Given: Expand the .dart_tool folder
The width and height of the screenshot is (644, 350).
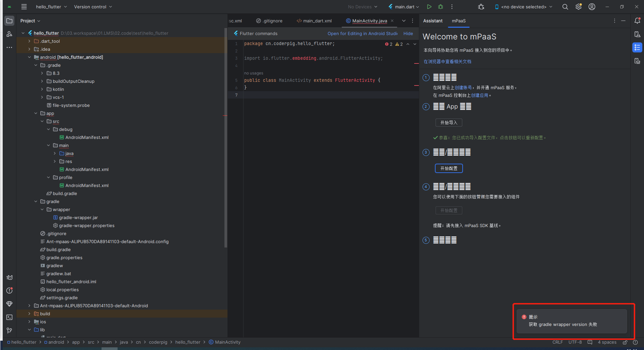Looking at the screenshot, I should [29, 41].
